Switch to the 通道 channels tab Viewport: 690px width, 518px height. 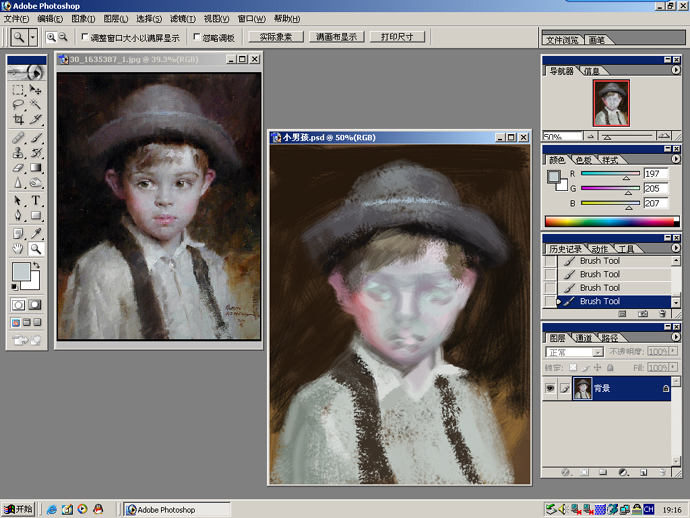point(584,338)
